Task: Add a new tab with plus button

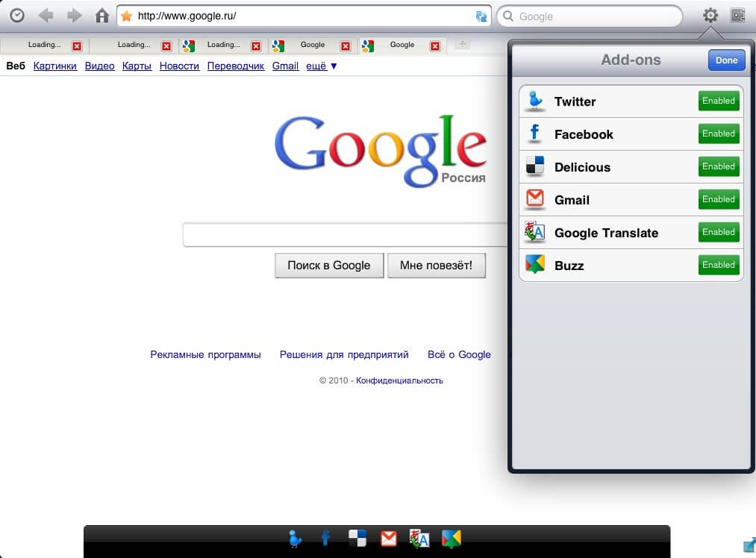Action: point(462,44)
